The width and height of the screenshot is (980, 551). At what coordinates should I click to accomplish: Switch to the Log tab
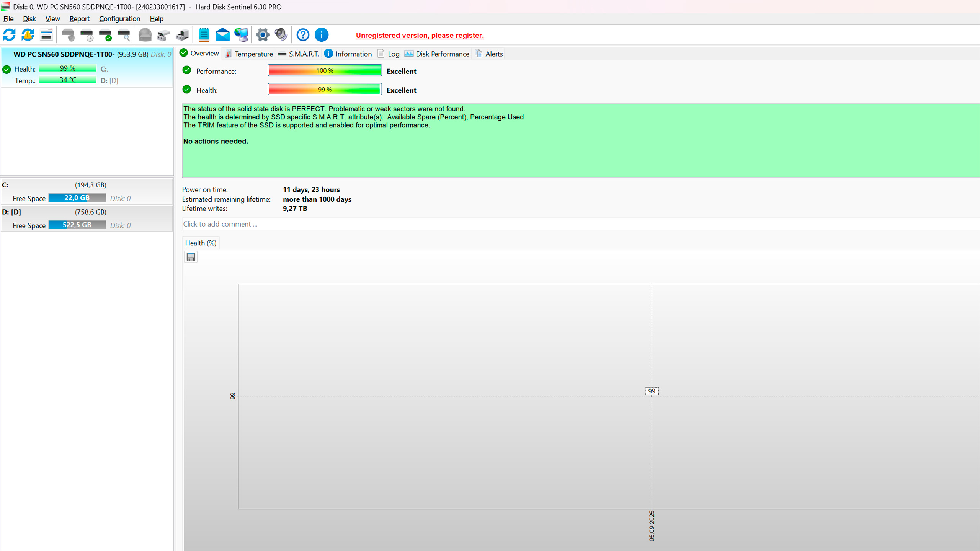[x=388, y=54]
